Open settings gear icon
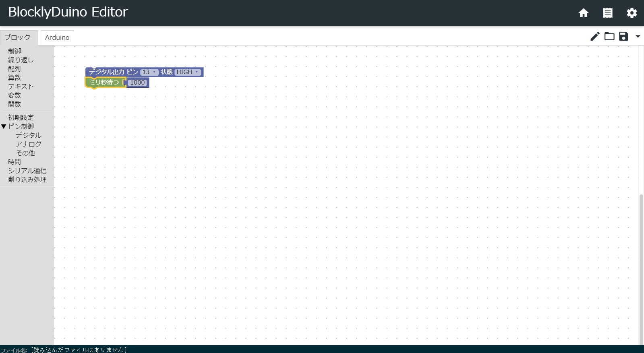 [x=632, y=13]
